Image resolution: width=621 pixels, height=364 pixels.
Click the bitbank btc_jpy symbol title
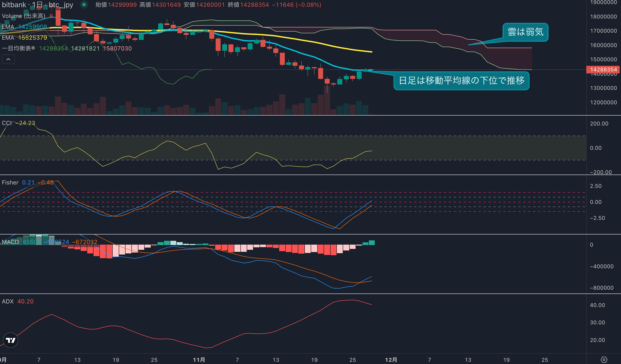[x=37, y=5]
